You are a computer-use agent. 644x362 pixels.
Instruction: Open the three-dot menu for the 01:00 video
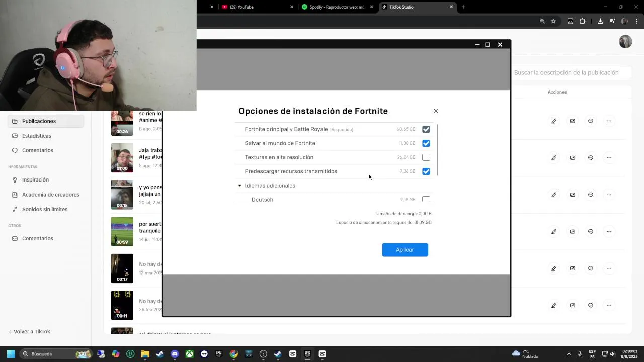tap(609, 158)
